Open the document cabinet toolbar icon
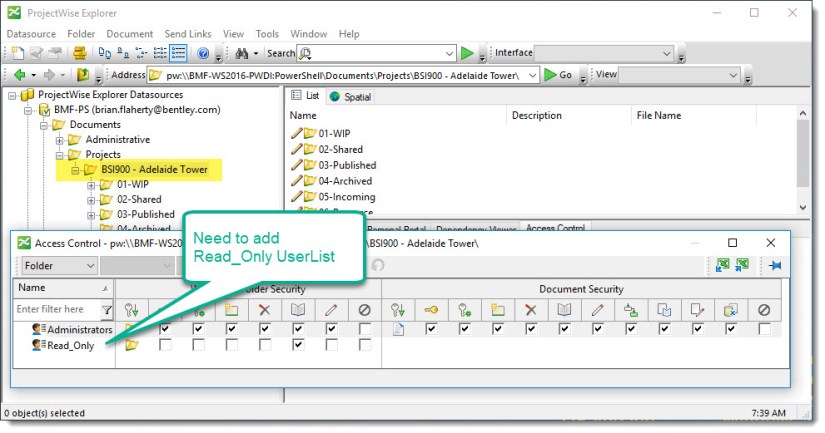The height and width of the screenshot is (433, 825). pyautogui.click(x=79, y=53)
